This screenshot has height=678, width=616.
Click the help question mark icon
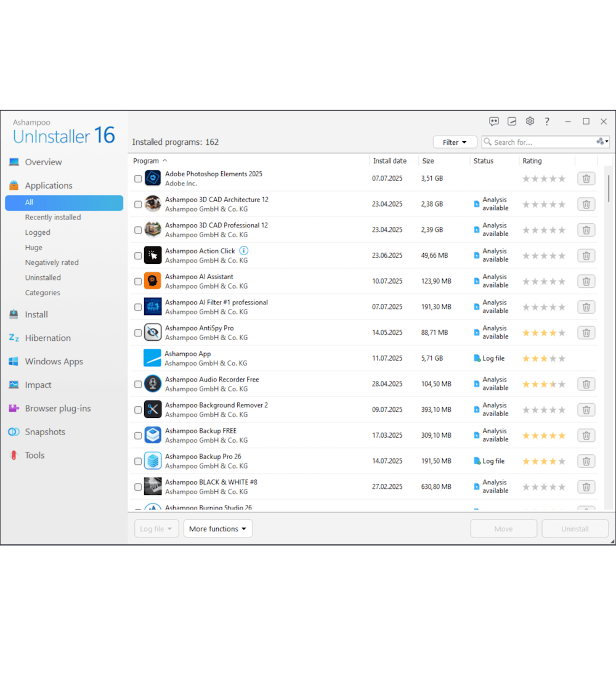pos(547,121)
